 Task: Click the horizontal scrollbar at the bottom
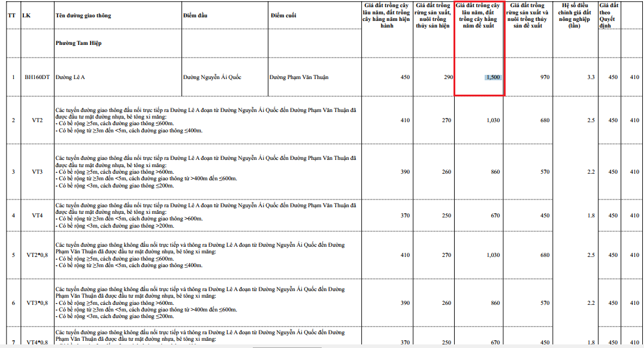pyautogui.click(x=287, y=346)
